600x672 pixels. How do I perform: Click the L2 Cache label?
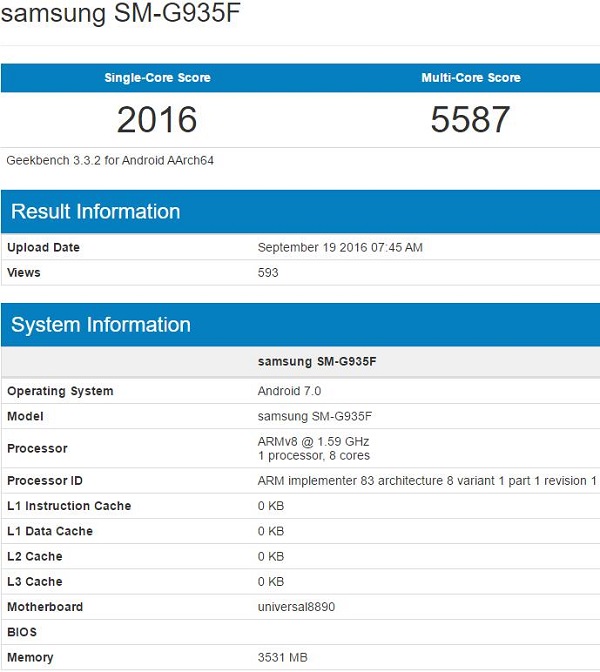click(35, 556)
